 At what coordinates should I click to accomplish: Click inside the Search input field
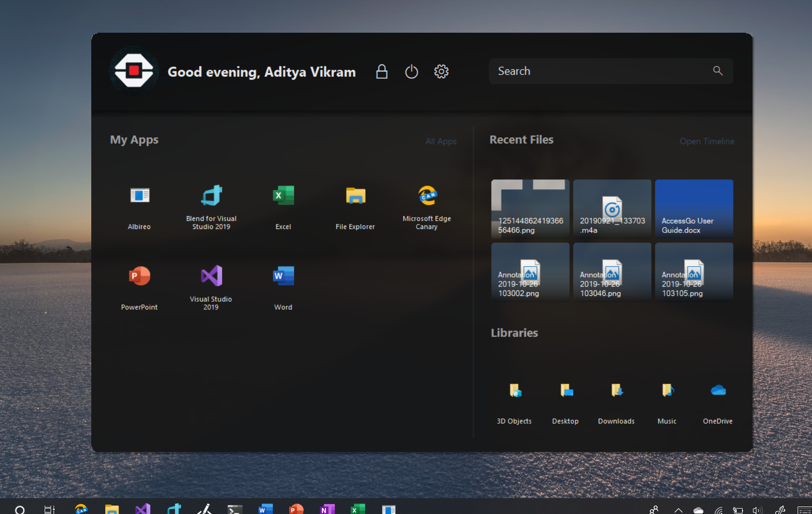[611, 71]
